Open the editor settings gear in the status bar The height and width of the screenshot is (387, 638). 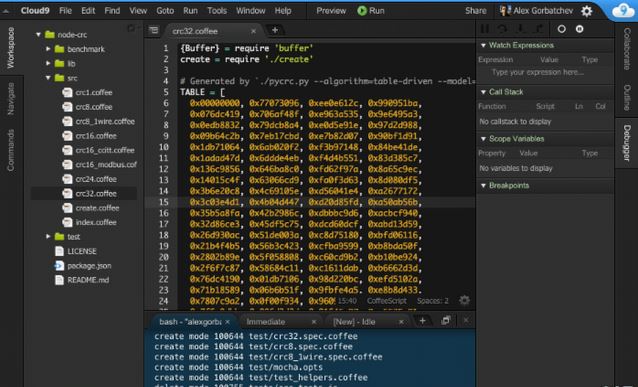click(x=464, y=300)
